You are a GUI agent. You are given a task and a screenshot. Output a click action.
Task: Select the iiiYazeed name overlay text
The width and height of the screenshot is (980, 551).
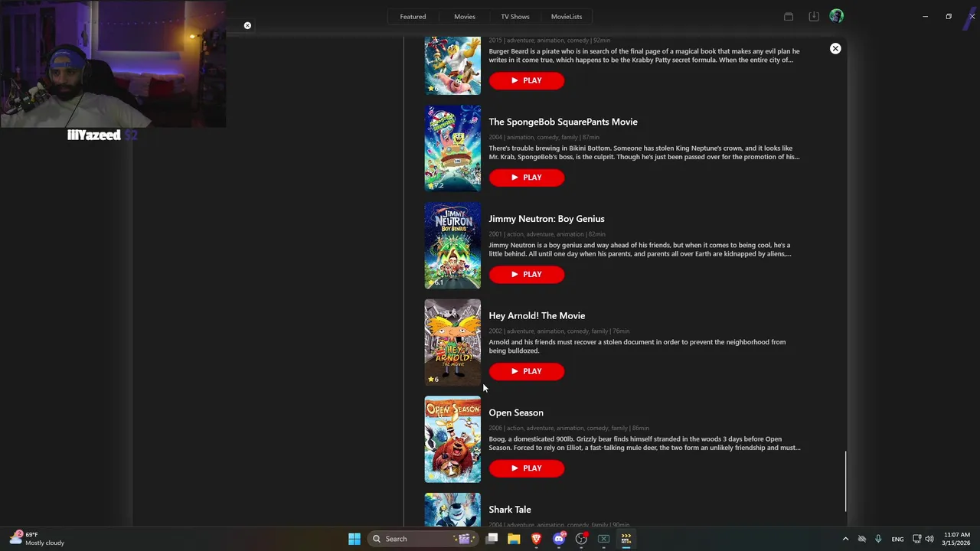click(94, 135)
